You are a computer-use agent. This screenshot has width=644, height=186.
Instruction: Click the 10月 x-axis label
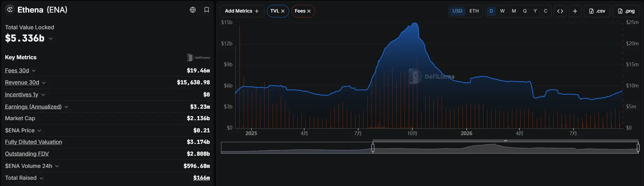(412, 133)
